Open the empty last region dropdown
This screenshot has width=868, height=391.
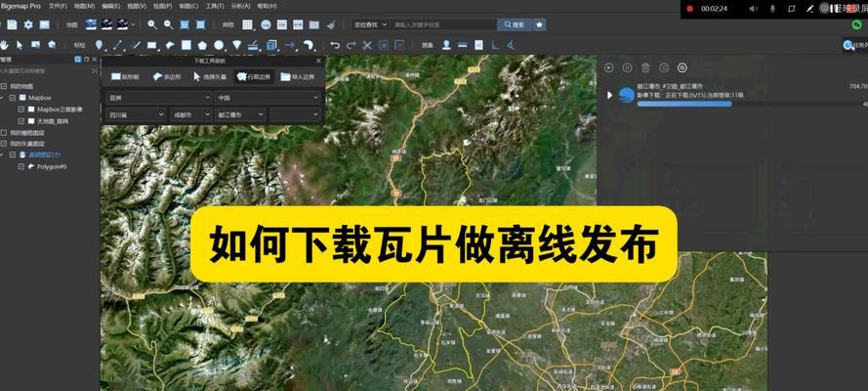296,114
